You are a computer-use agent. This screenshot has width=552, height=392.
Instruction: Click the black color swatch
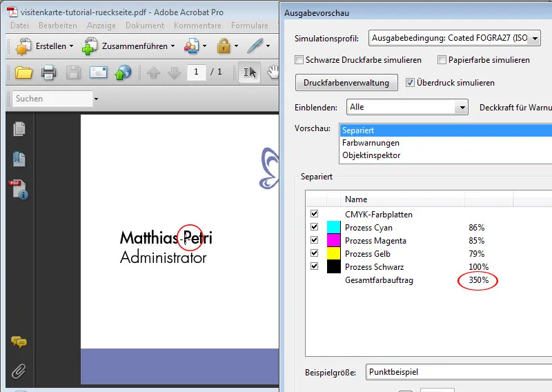(334, 266)
